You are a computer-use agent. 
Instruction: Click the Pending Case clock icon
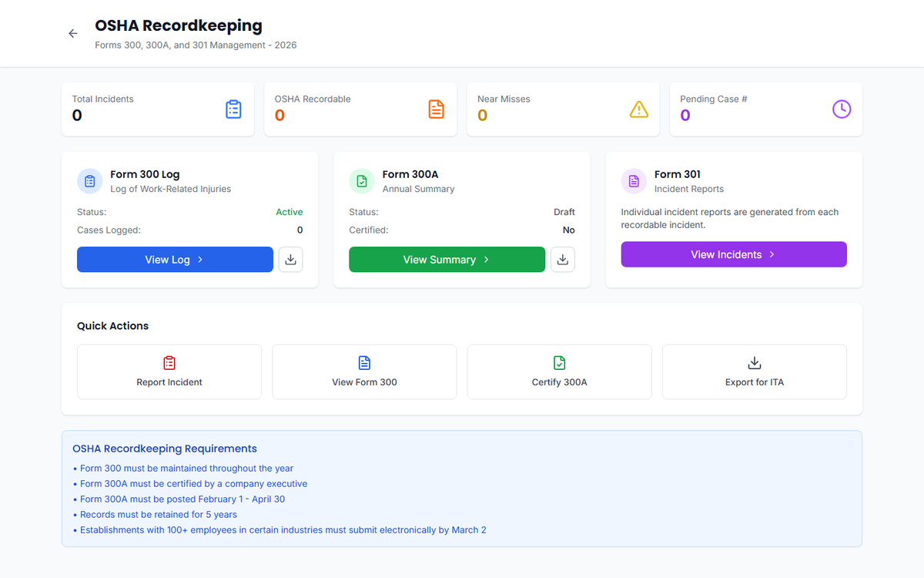point(842,109)
